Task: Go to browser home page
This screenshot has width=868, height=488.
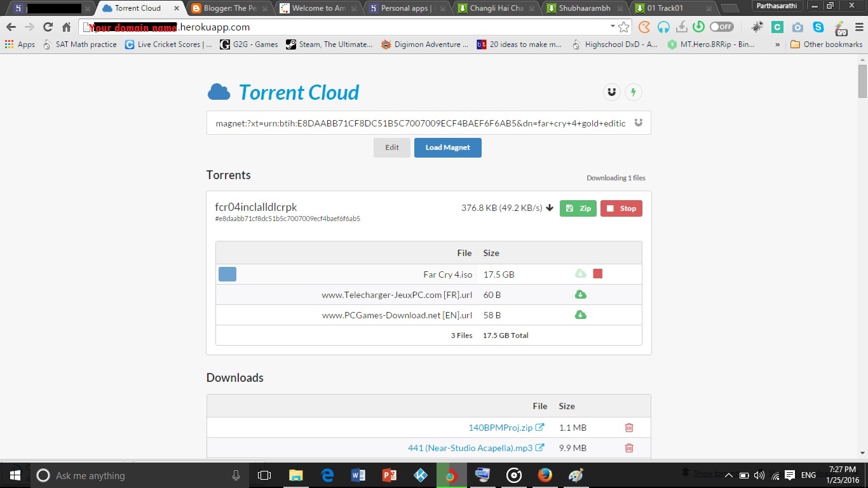Action: (x=66, y=27)
